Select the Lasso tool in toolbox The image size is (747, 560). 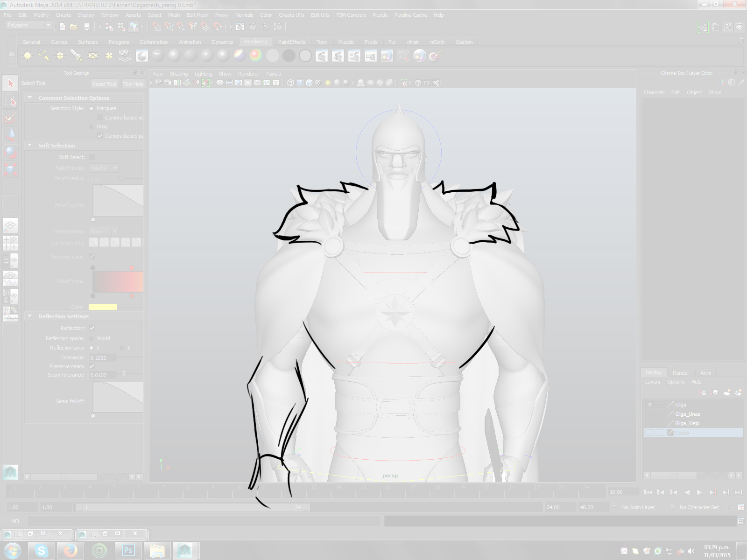pos(10,101)
